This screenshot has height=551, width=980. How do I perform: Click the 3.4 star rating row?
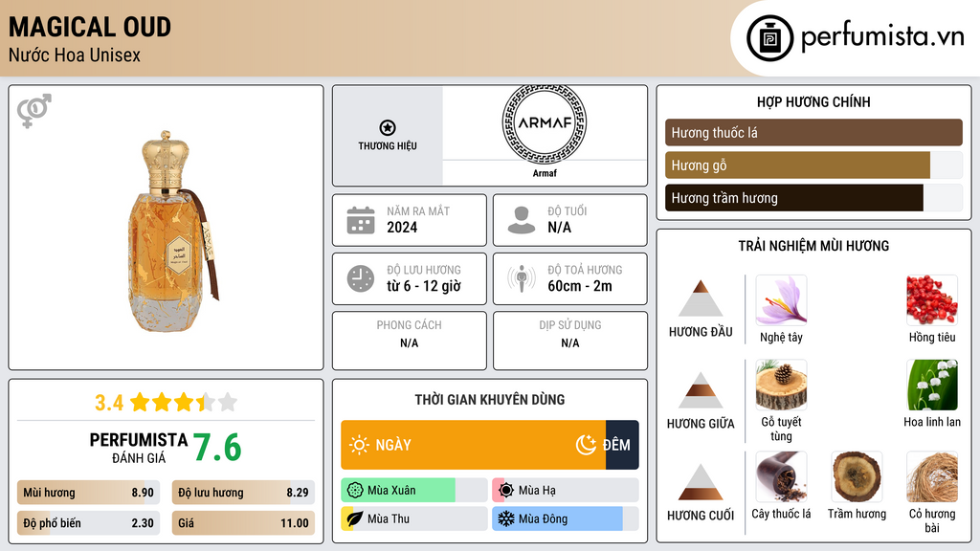pos(166,402)
